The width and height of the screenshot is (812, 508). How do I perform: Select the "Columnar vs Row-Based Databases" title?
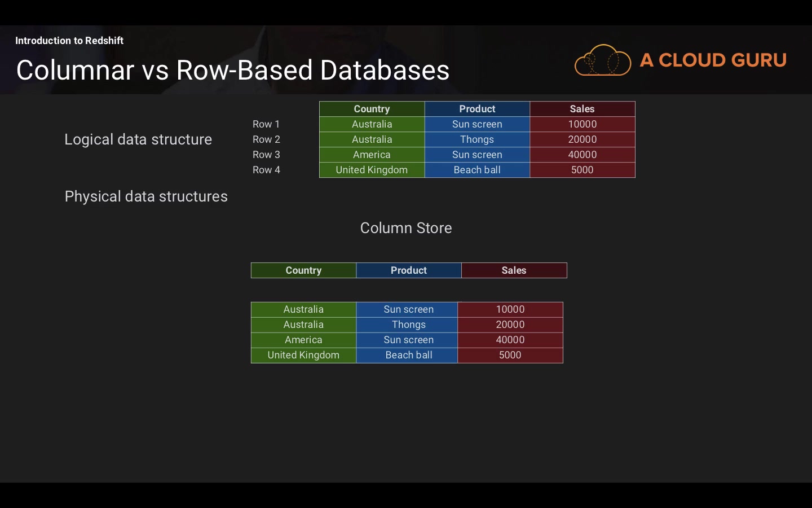tap(233, 70)
